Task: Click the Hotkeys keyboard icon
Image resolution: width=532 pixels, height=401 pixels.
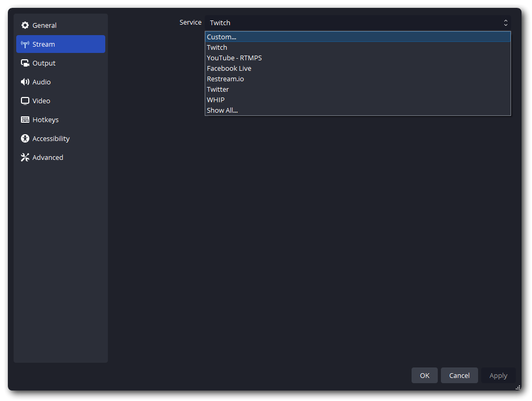Action: (x=25, y=120)
